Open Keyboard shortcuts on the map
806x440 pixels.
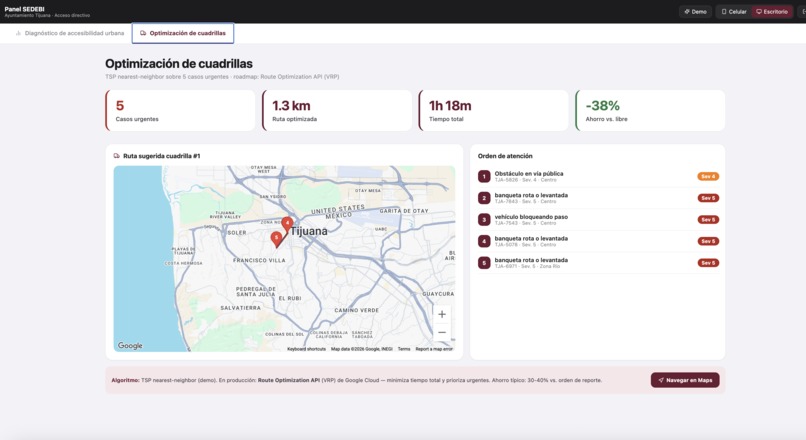click(306, 349)
